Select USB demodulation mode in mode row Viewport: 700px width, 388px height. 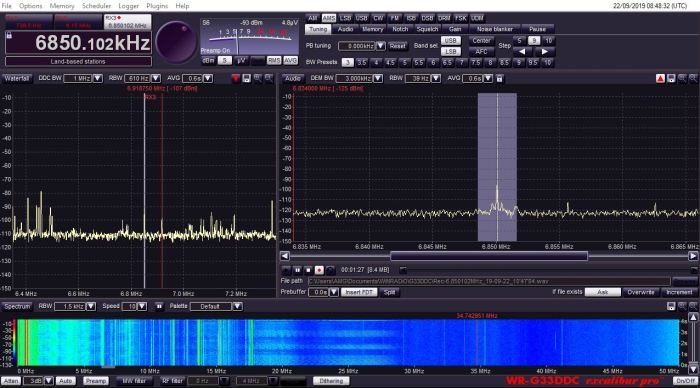[x=361, y=18]
